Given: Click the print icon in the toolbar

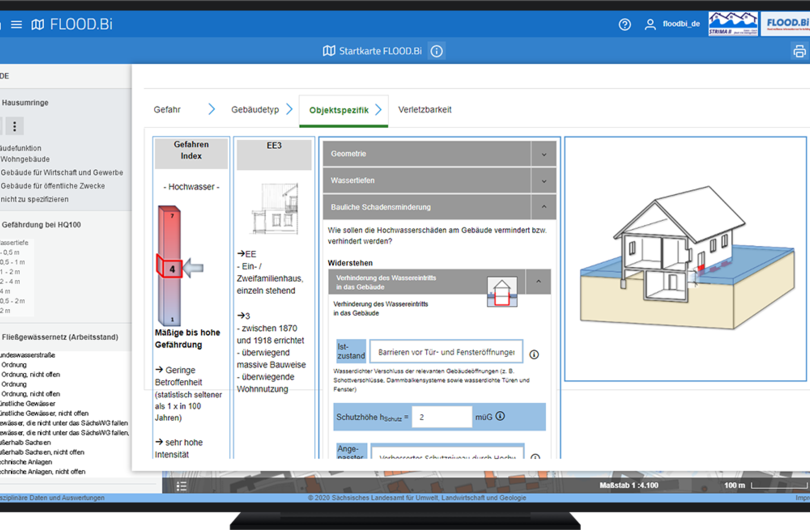Looking at the screenshot, I should [799, 52].
